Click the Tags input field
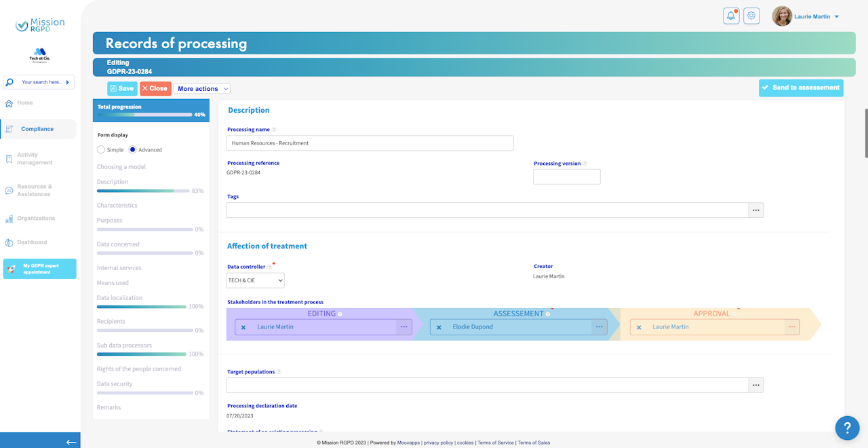The image size is (868, 448). (x=488, y=210)
